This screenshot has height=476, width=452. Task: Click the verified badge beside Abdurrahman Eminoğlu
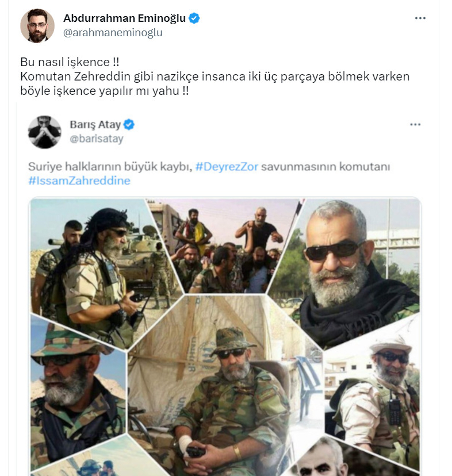[194, 18]
